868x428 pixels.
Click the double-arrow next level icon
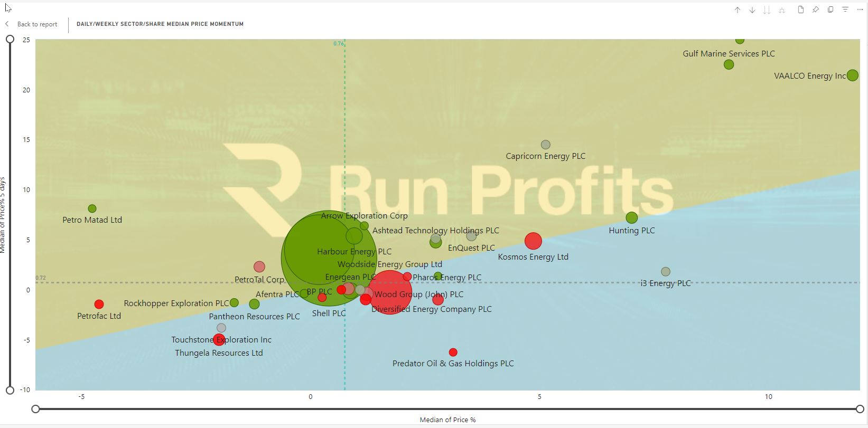coord(767,10)
